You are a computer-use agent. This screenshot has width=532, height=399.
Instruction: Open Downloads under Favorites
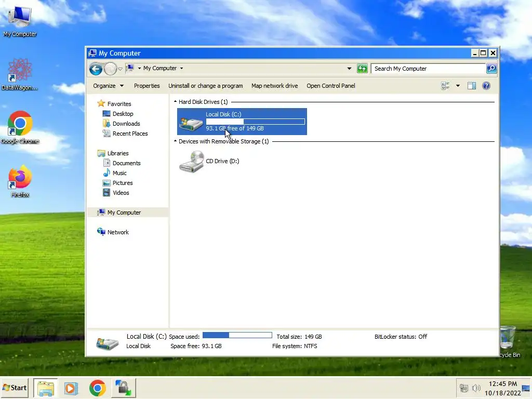pos(126,124)
